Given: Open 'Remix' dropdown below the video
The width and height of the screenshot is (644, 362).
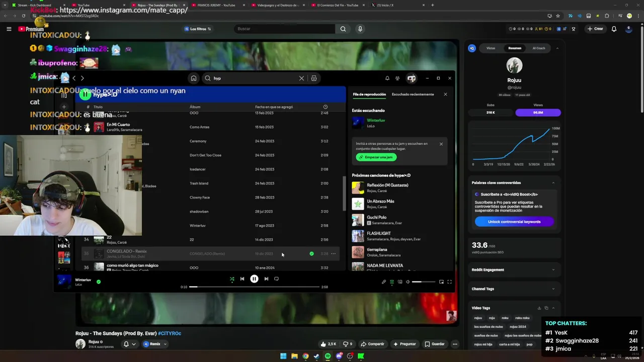Looking at the screenshot, I should pos(155,344).
